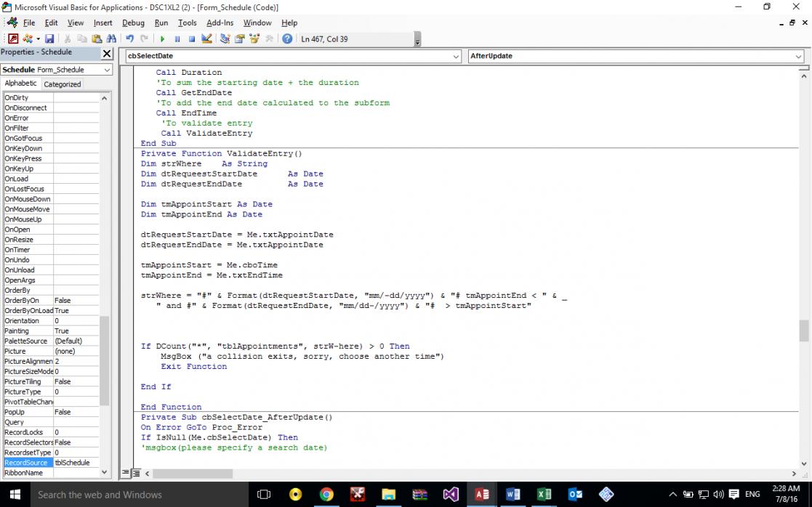This screenshot has height=507, width=812.
Task: Open Visual Studio from the taskbar
Action: tap(451, 495)
